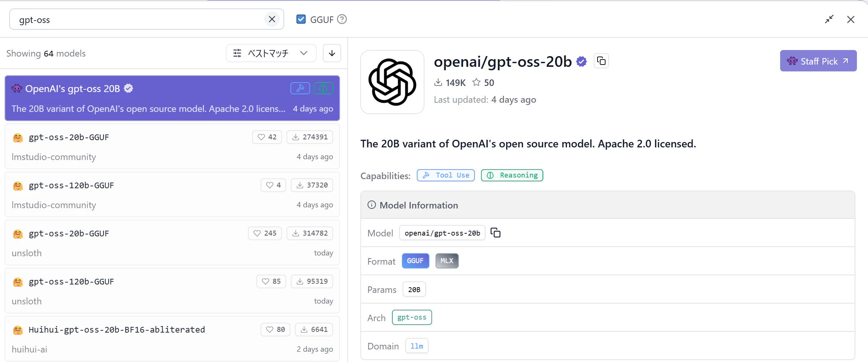Image resolution: width=868 pixels, height=362 pixels.
Task: Click the Last updated 4 days ago text
Action: tap(485, 100)
